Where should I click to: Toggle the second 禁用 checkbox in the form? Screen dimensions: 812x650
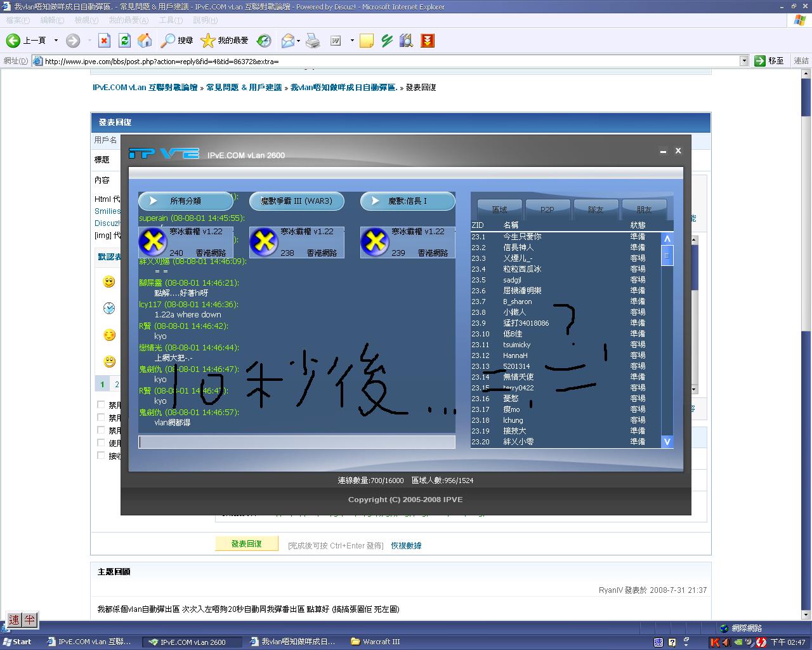pos(101,417)
